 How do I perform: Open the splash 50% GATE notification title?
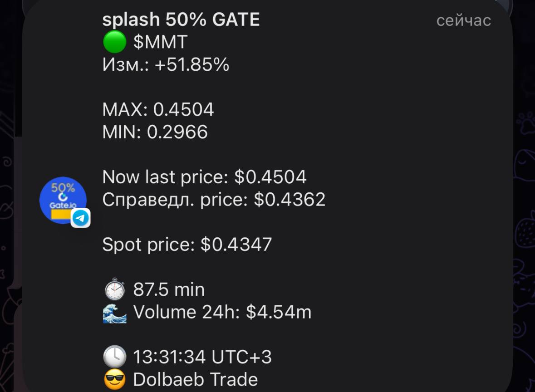click(181, 20)
